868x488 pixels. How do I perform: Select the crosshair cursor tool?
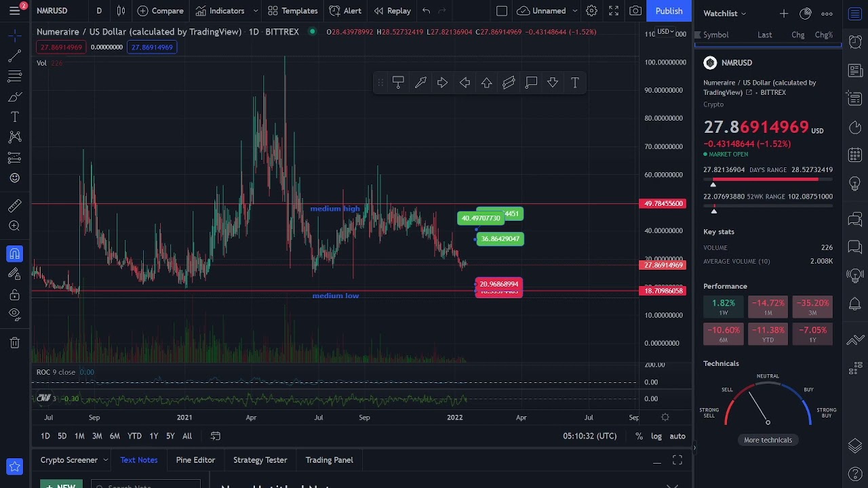pyautogui.click(x=14, y=35)
